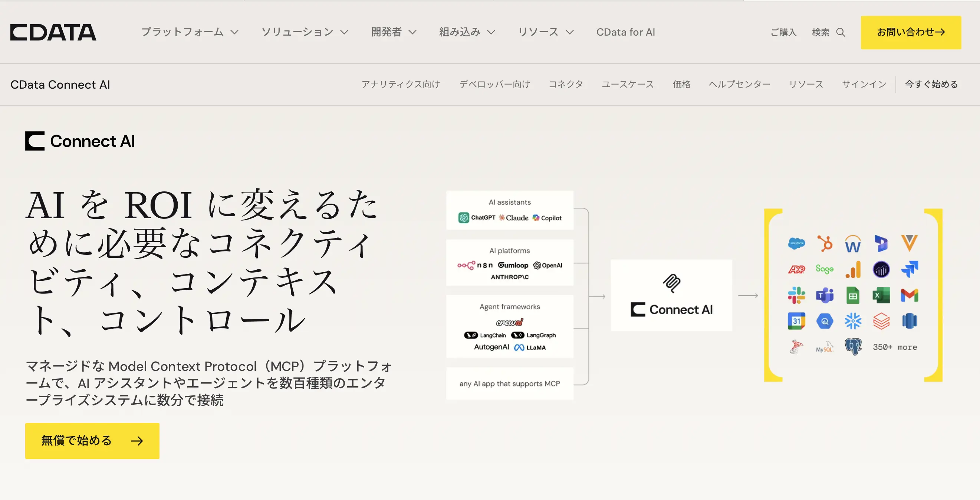Open the ヘルプセンター link

(x=739, y=85)
